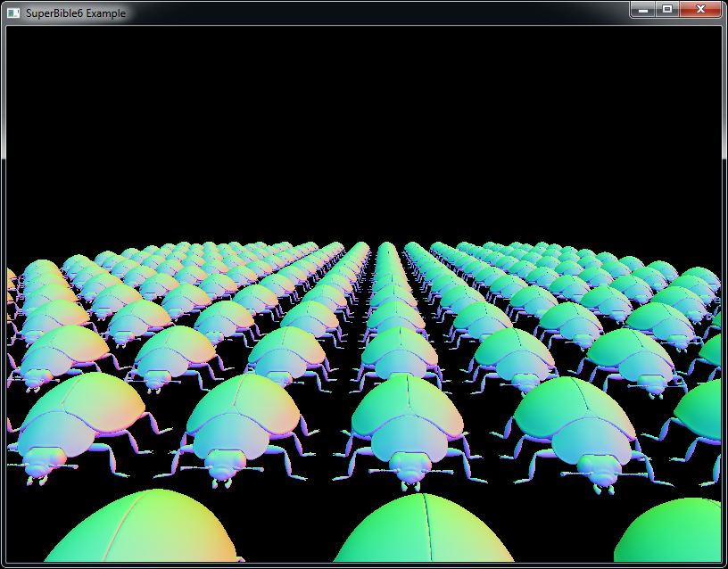728x569 pixels.
Task: Click the head of the second large beetle from left
Action: point(220,466)
